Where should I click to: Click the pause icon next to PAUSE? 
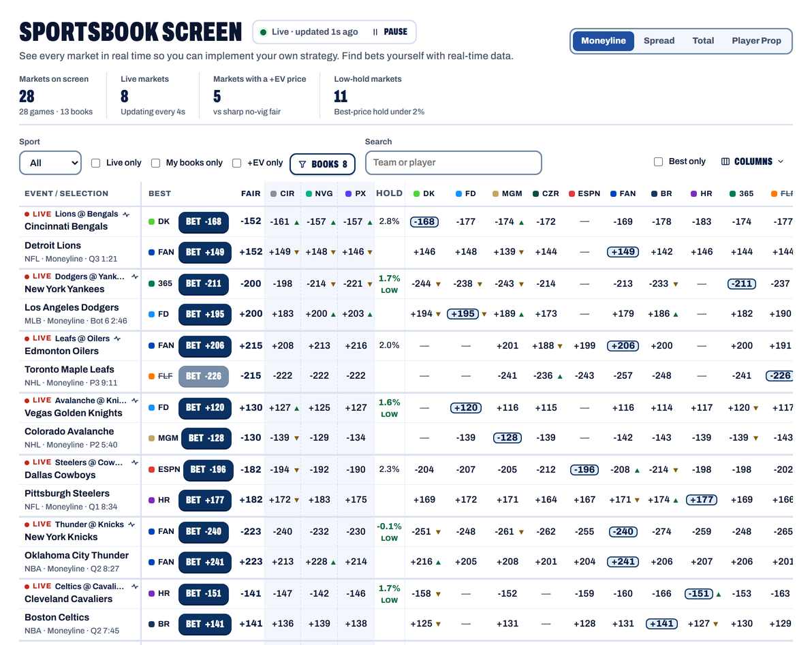point(375,32)
